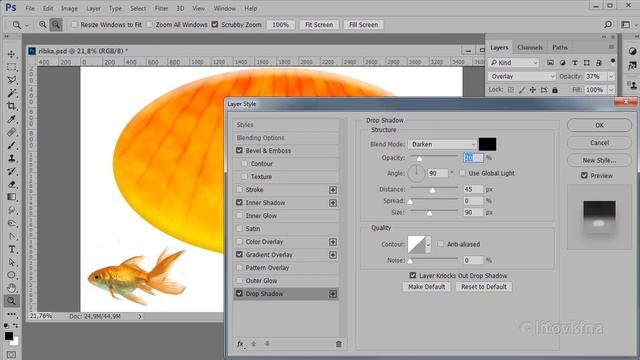Switch to the Channels tab
This screenshot has width=640, height=360.
coord(530,47)
